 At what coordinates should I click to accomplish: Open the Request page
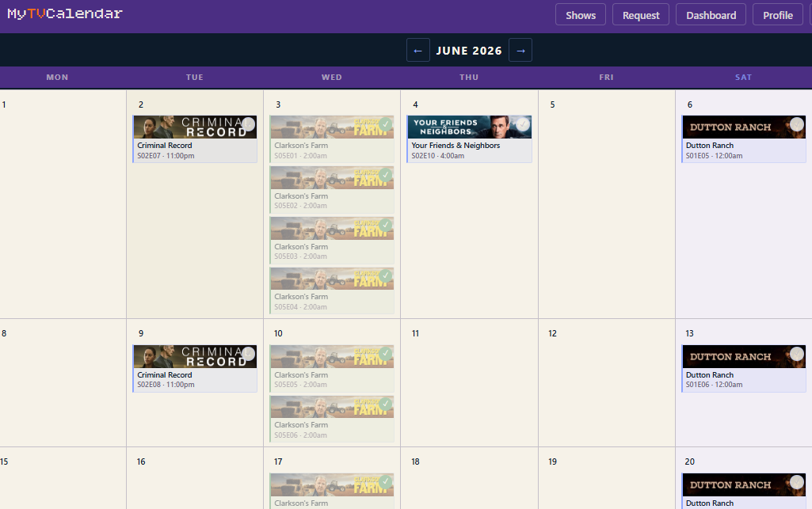pyautogui.click(x=641, y=15)
